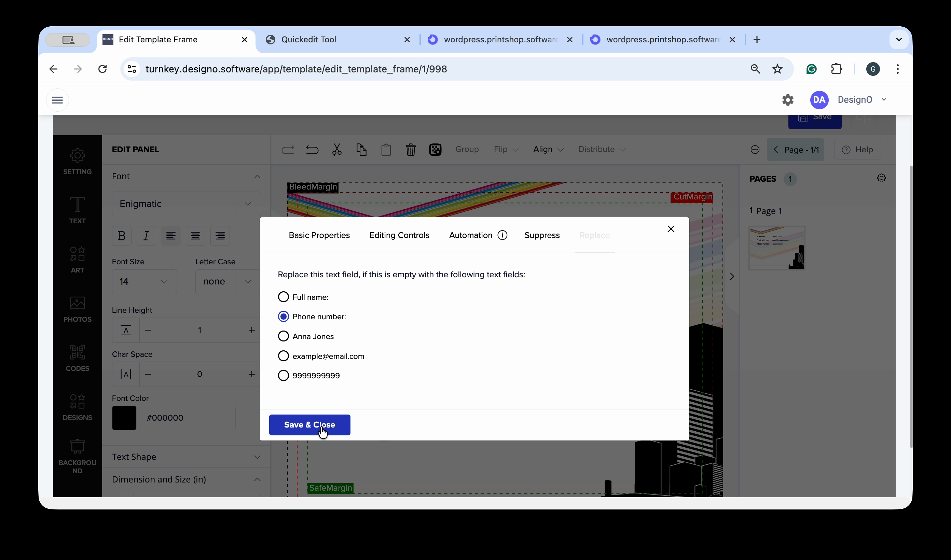Click the Help button
This screenshot has width=951, height=560.
(857, 150)
